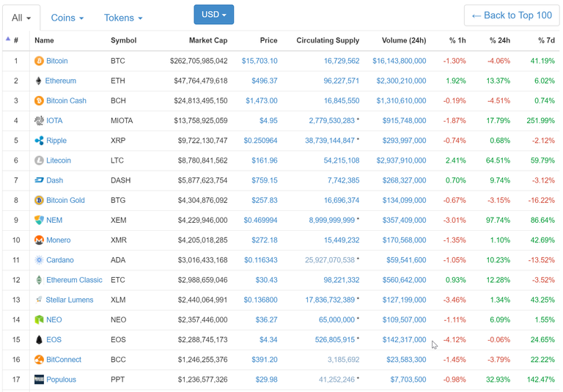Click the Dash logo icon
563x392 pixels.
(x=39, y=180)
